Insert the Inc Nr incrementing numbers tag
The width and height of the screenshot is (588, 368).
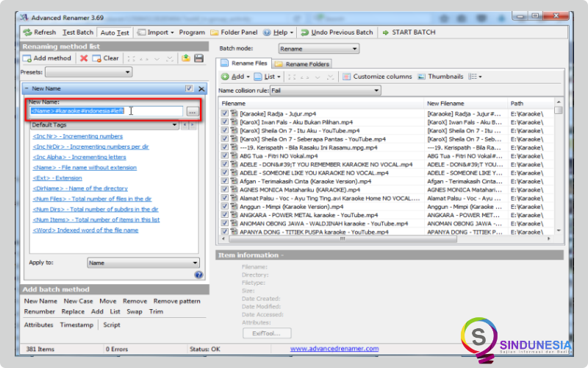coord(78,136)
